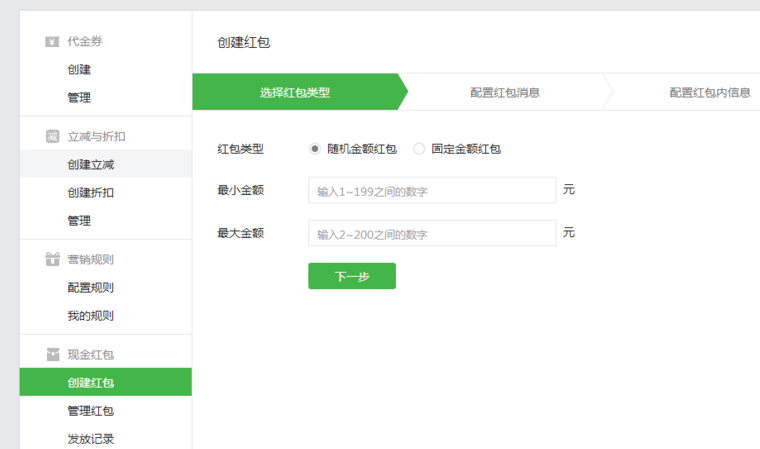Screen dimensions: 760x449
Task: Focus the 最大金额 input field
Action: (x=432, y=233)
